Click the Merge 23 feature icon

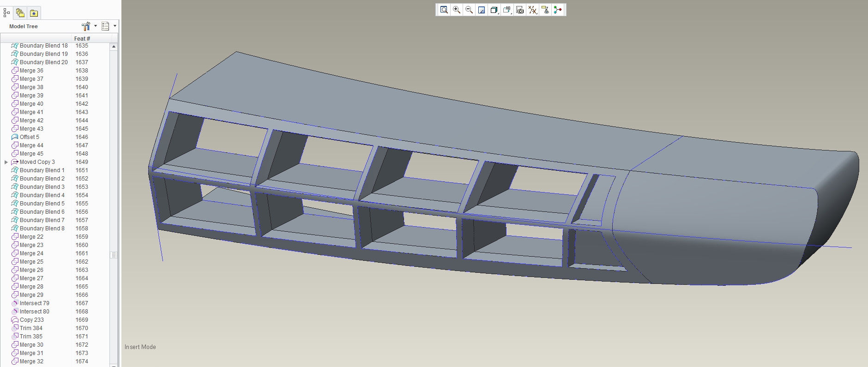15,245
